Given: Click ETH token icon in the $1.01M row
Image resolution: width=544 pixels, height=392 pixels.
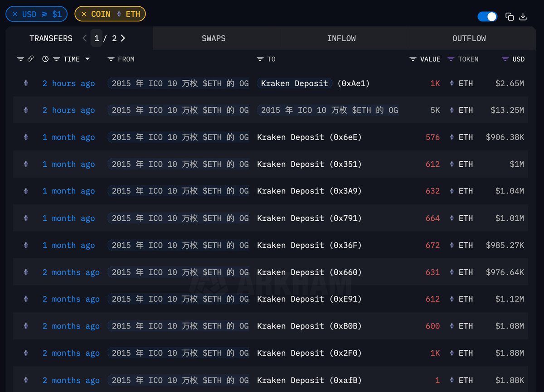Looking at the screenshot, I should [x=452, y=218].
